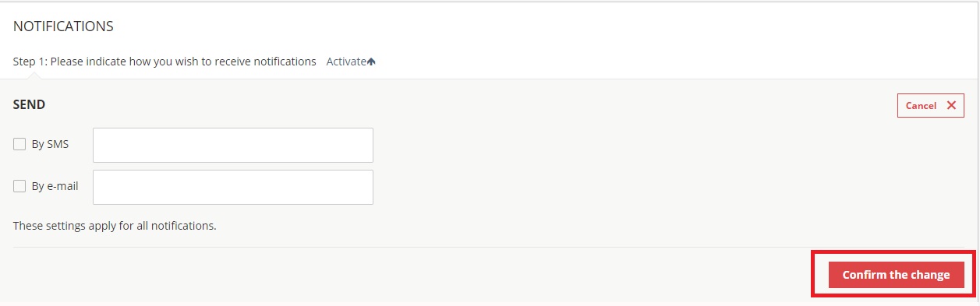Image resolution: width=980 pixels, height=306 pixels.
Task: Click the divider line above Confirm button
Action: (x=489, y=248)
